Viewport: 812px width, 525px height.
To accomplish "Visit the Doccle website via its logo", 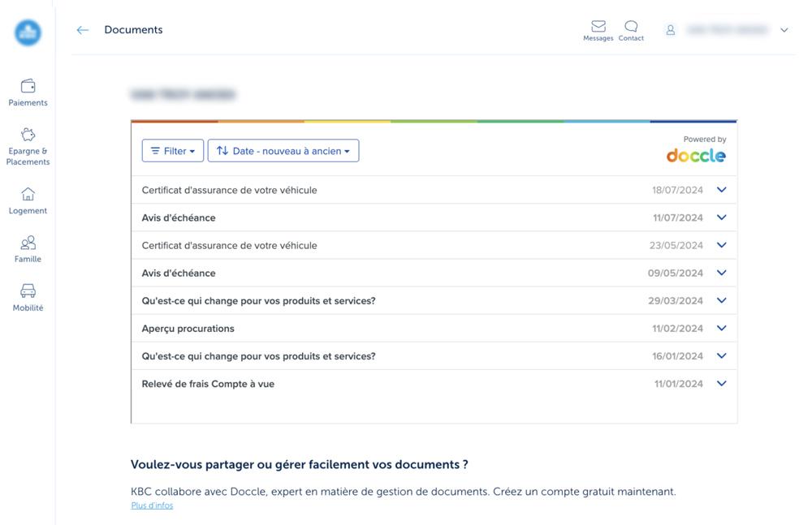I will coord(695,157).
